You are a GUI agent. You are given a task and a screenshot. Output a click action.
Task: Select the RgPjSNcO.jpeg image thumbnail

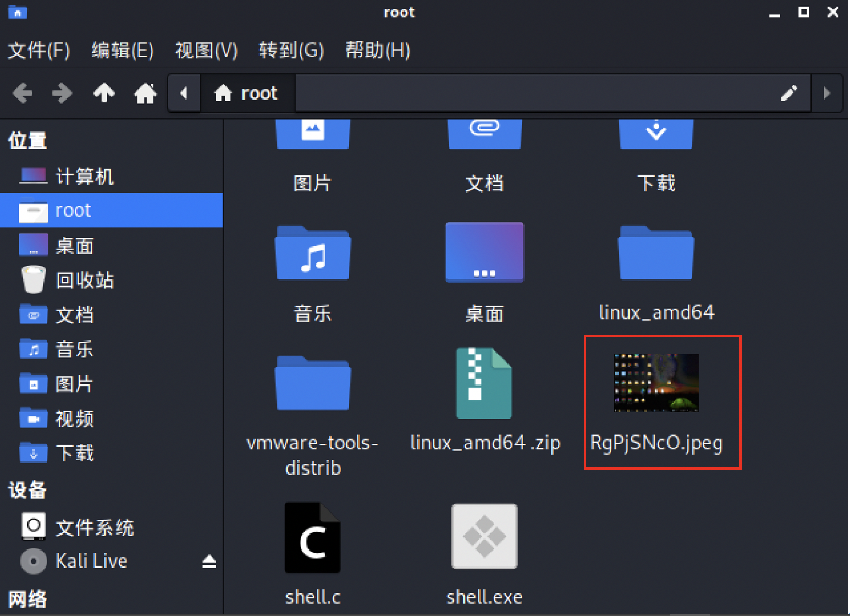656,383
